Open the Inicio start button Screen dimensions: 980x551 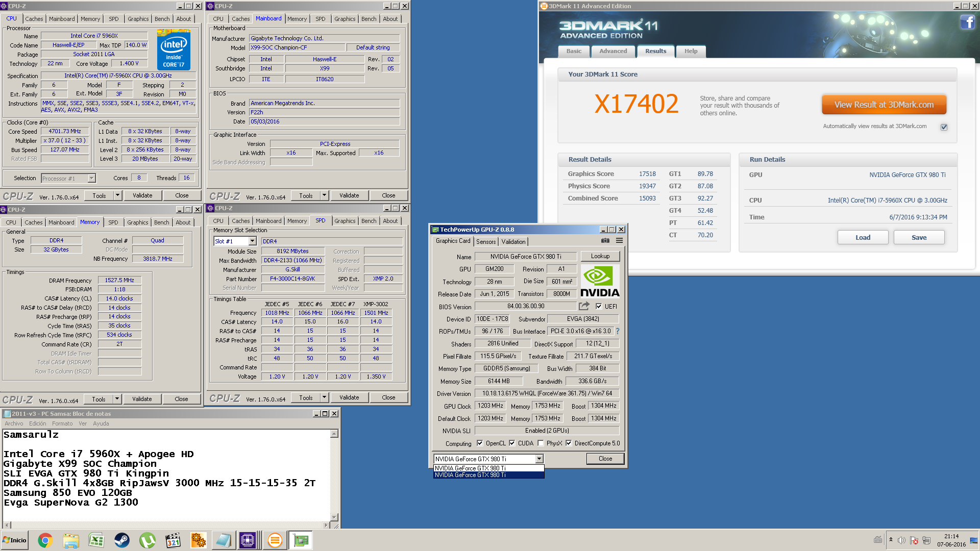click(x=15, y=540)
